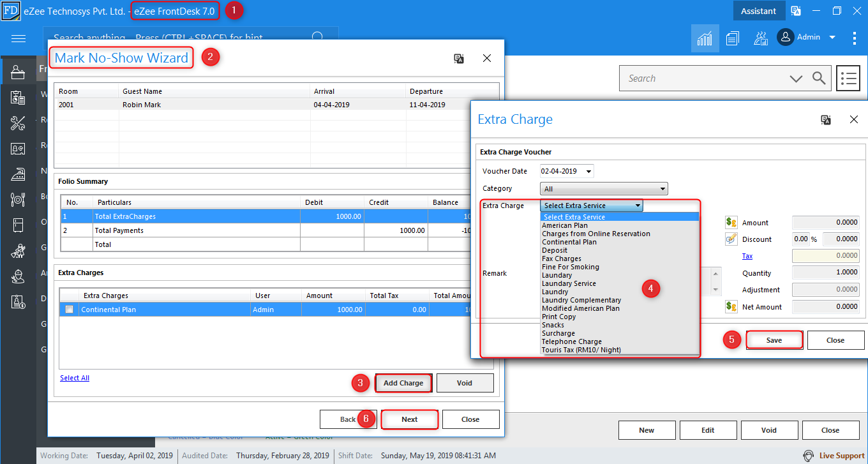The height and width of the screenshot is (464, 868).
Task: Click the Add Charge button
Action: (x=403, y=383)
